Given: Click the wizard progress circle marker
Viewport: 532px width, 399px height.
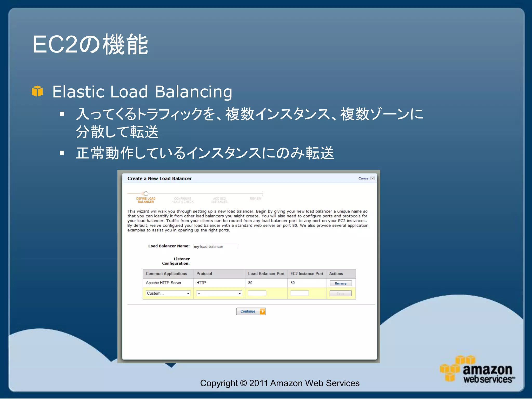Looking at the screenshot, I should [x=146, y=194].
